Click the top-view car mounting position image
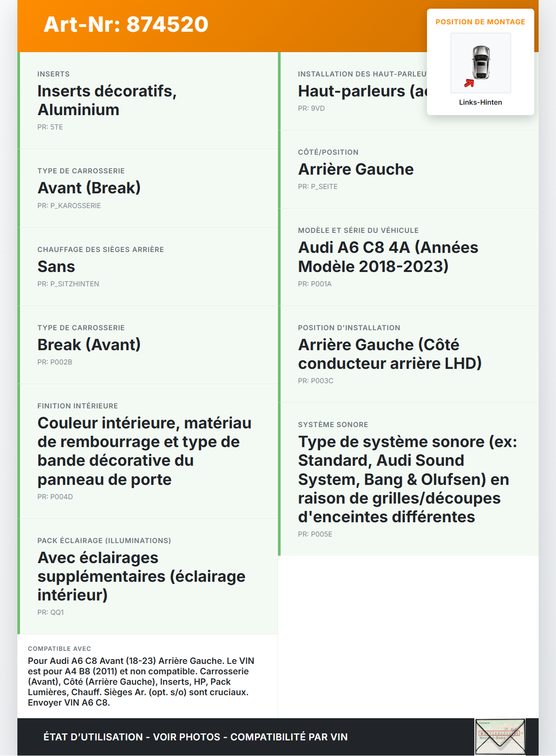The height and width of the screenshot is (756, 556). tap(481, 63)
